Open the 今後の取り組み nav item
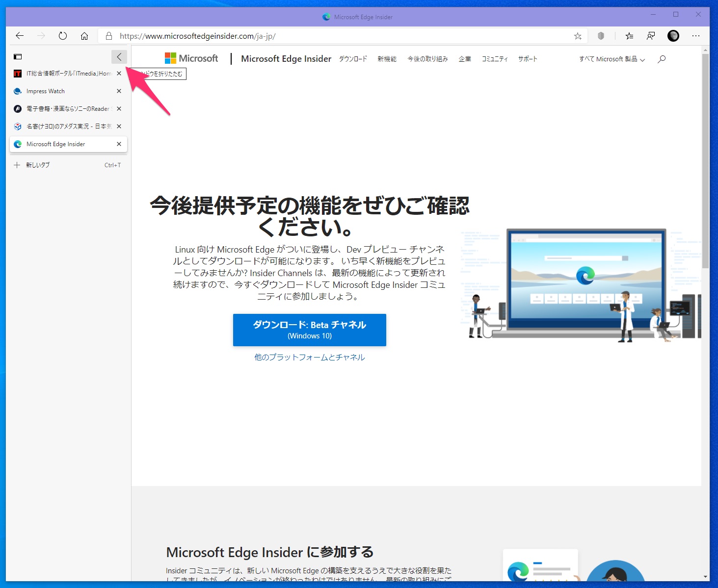718x588 pixels. pos(427,59)
